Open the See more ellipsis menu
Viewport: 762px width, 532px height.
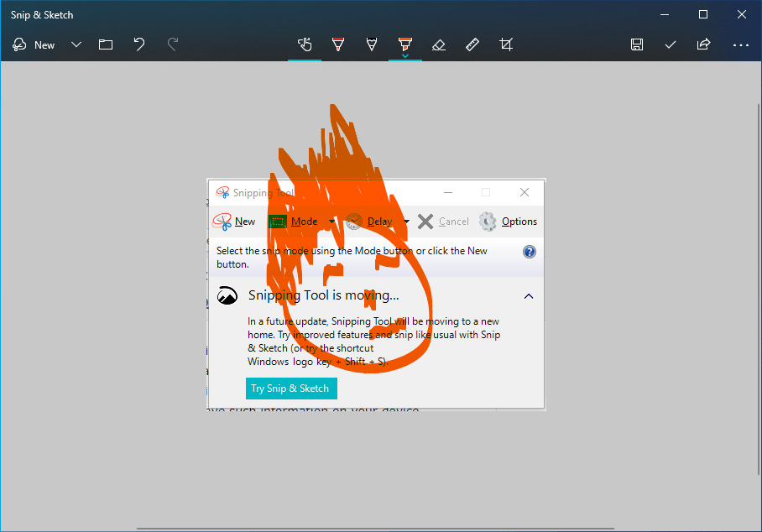click(741, 45)
